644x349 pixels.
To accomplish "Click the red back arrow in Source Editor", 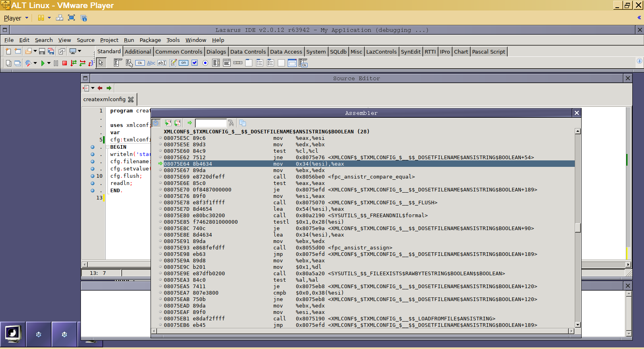I will point(100,88).
